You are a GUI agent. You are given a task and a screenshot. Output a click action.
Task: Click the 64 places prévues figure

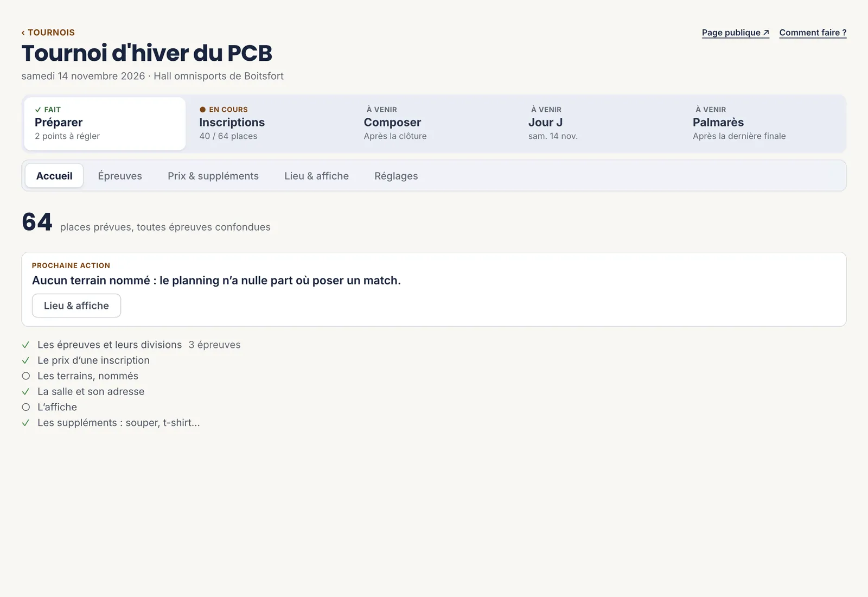[37, 222]
